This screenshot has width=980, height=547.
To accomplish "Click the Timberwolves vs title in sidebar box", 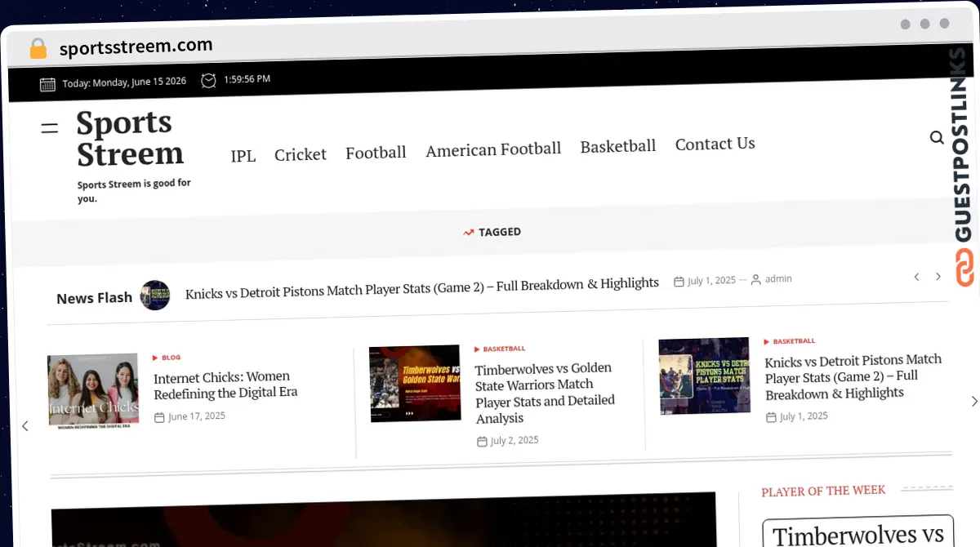I will [857, 536].
